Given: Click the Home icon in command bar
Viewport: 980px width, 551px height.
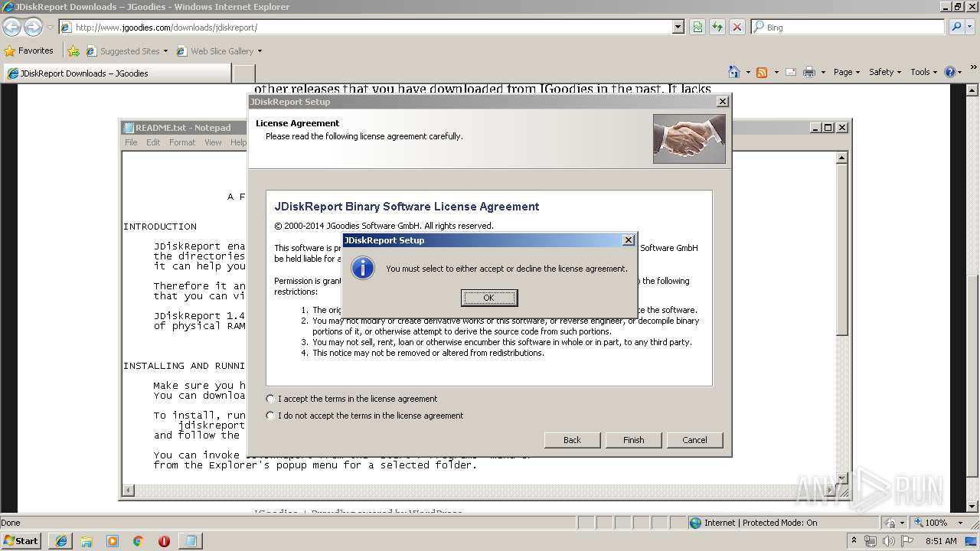Looking at the screenshot, I should click(x=734, y=72).
